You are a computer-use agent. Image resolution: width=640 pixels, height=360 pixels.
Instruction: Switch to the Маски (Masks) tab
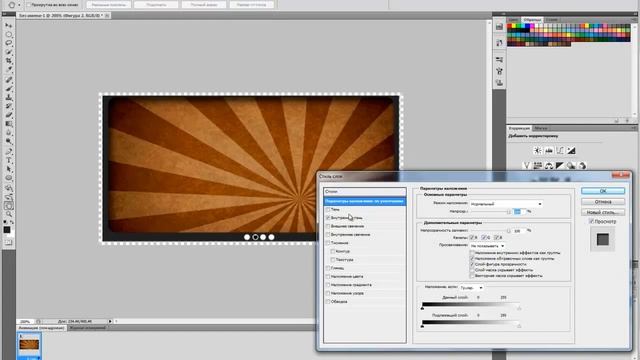[540, 128]
